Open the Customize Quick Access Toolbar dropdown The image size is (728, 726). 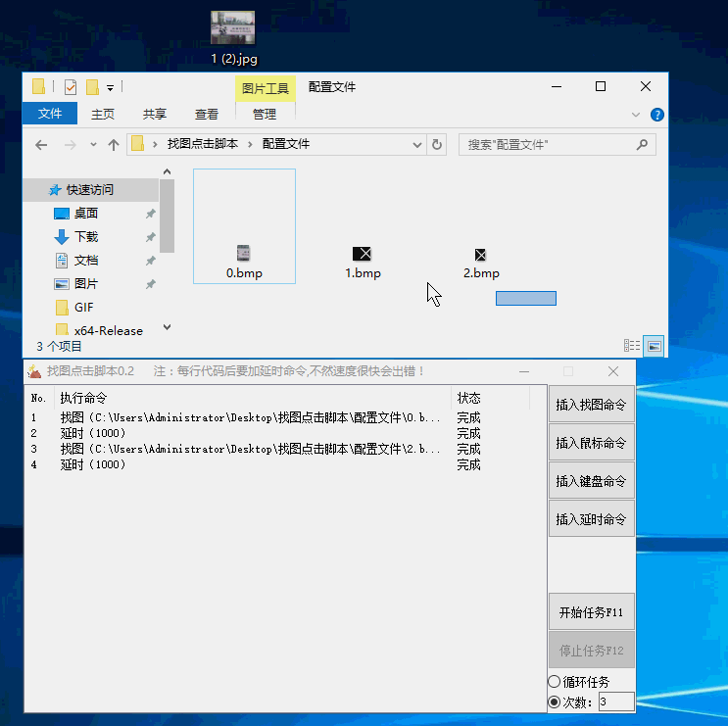[x=110, y=87]
